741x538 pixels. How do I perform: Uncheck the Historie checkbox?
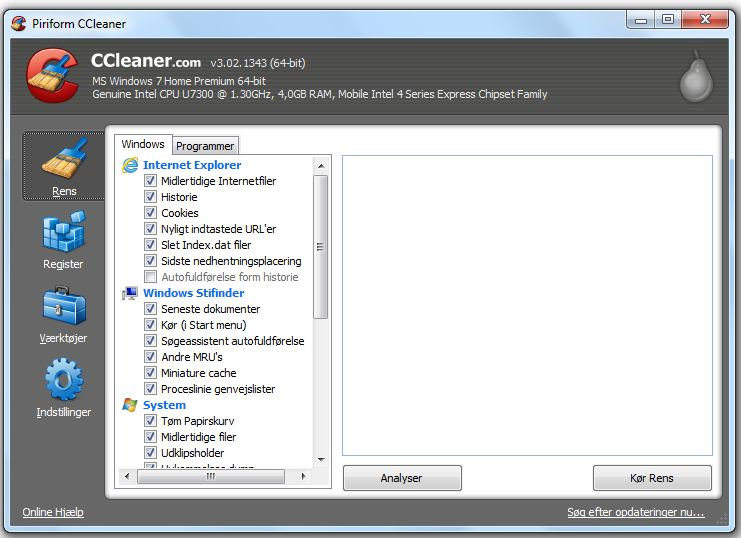(150, 197)
